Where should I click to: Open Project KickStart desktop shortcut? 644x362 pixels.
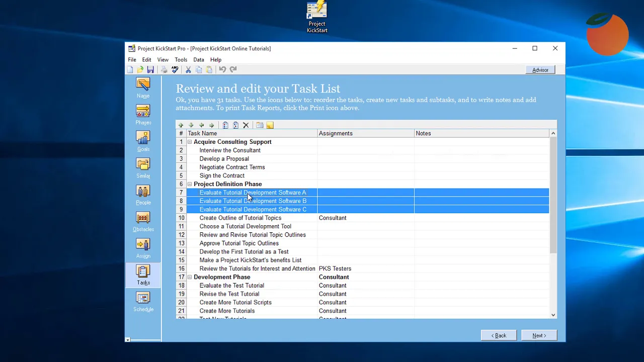[317, 17]
